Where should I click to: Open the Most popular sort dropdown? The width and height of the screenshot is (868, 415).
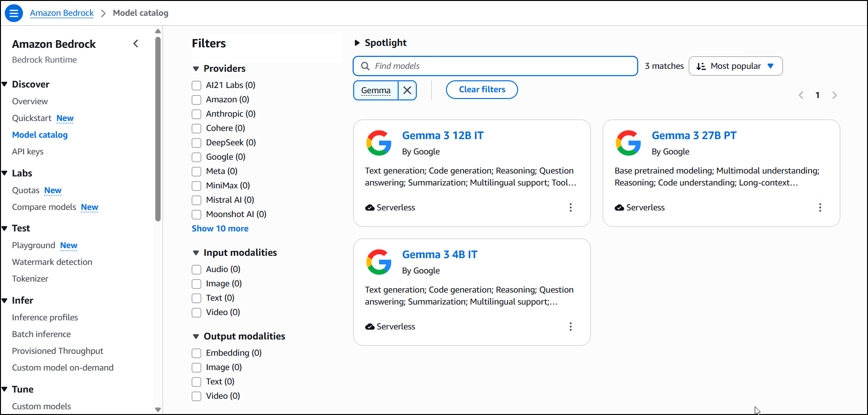point(736,66)
